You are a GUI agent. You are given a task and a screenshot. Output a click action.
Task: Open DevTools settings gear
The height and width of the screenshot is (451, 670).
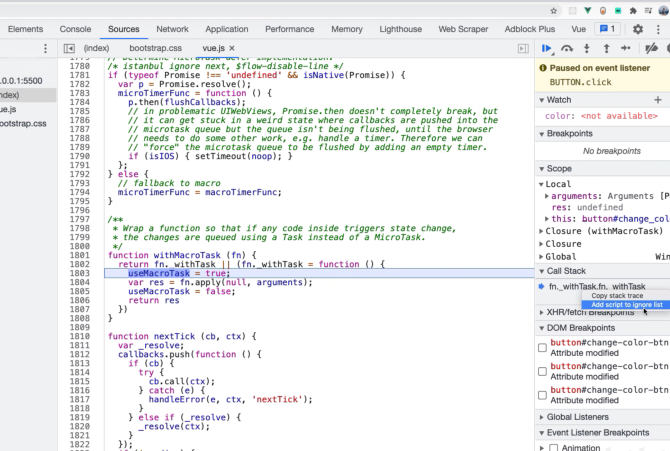tap(638, 29)
